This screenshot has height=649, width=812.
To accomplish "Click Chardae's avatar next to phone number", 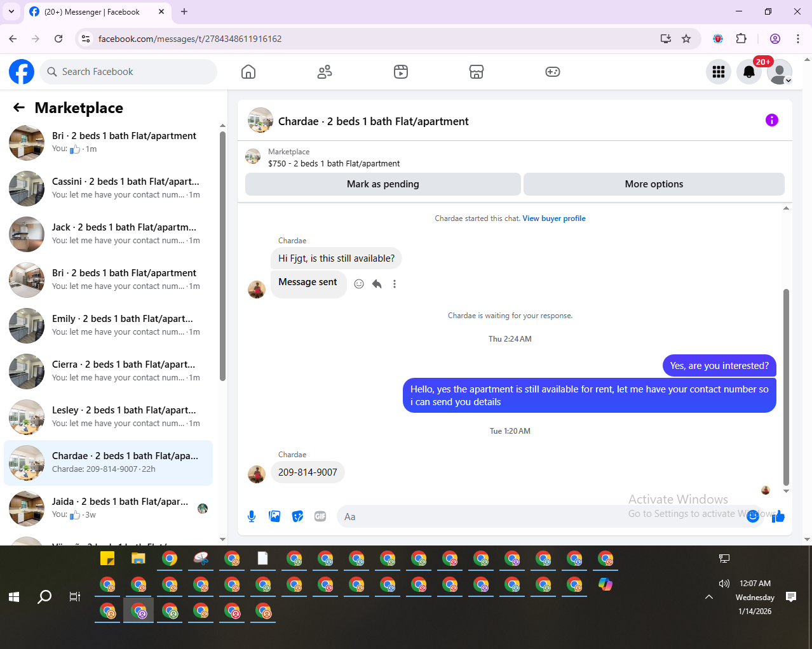I will 257,474.
